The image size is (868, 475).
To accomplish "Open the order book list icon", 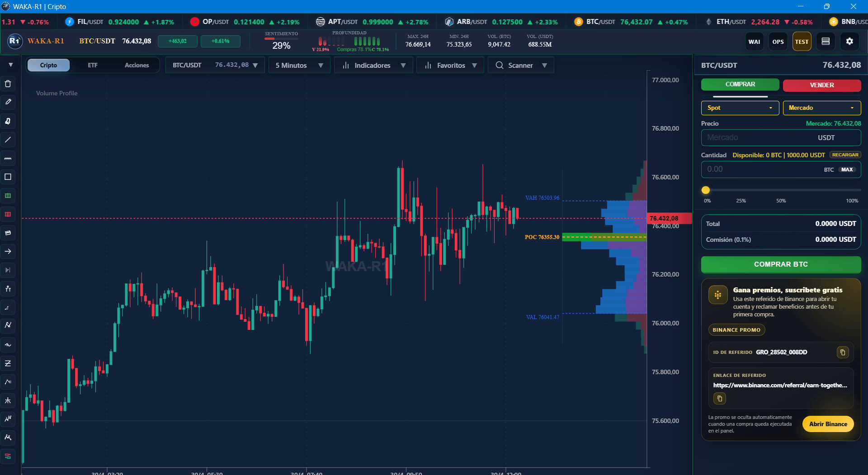I will [826, 42].
